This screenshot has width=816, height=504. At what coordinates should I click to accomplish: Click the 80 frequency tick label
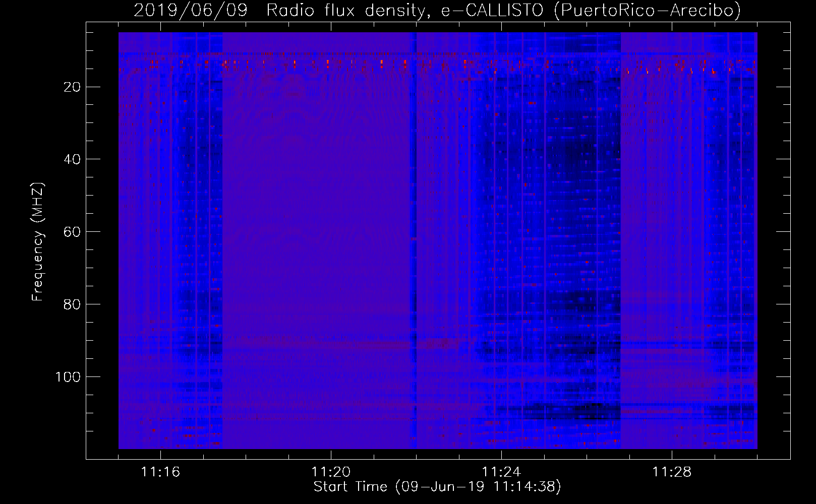[72, 304]
